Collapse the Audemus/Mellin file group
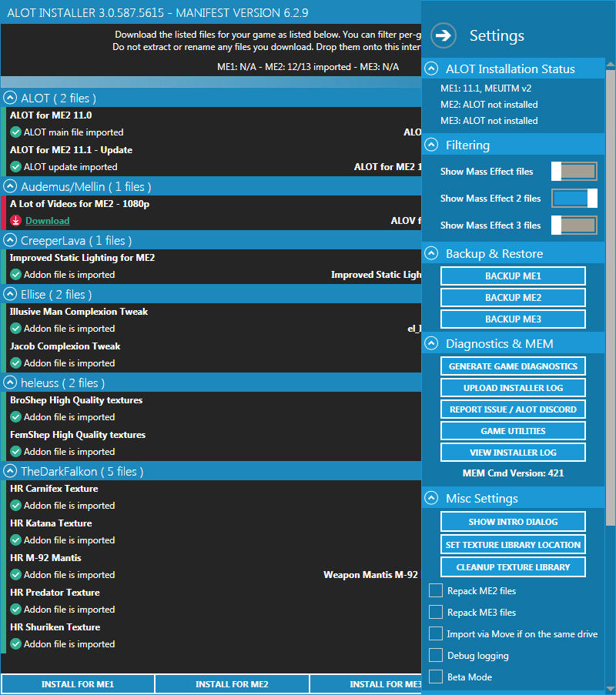The image size is (616, 695). click(x=10, y=186)
